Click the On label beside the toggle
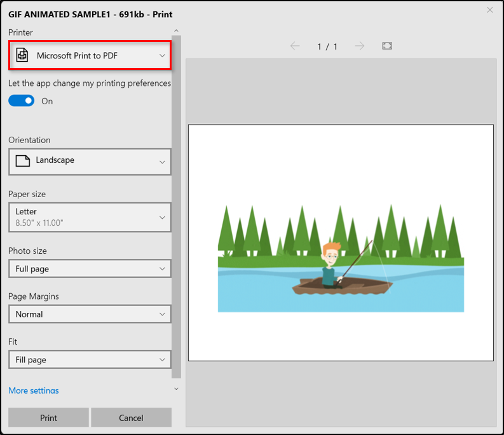 pyautogui.click(x=47, y=101)
